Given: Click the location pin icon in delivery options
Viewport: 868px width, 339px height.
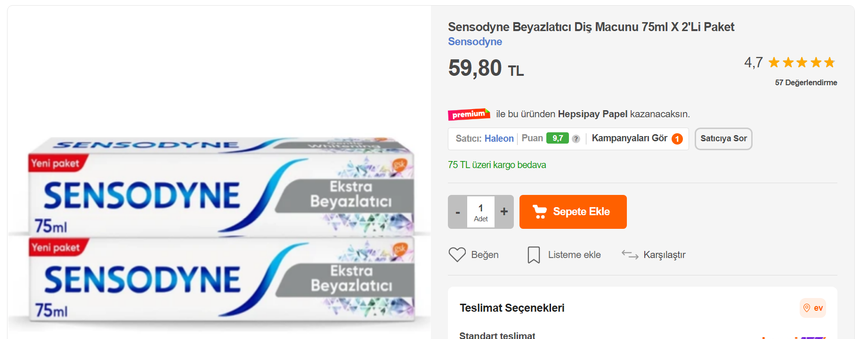Looking at the screenshot, I should click(807, 308).
